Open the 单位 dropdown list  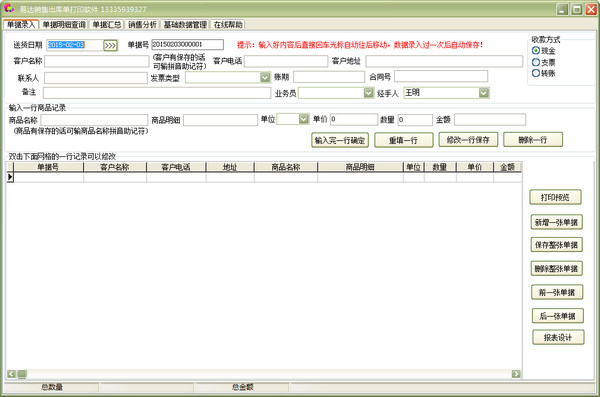pyautogui.click(x=303, y=119)
